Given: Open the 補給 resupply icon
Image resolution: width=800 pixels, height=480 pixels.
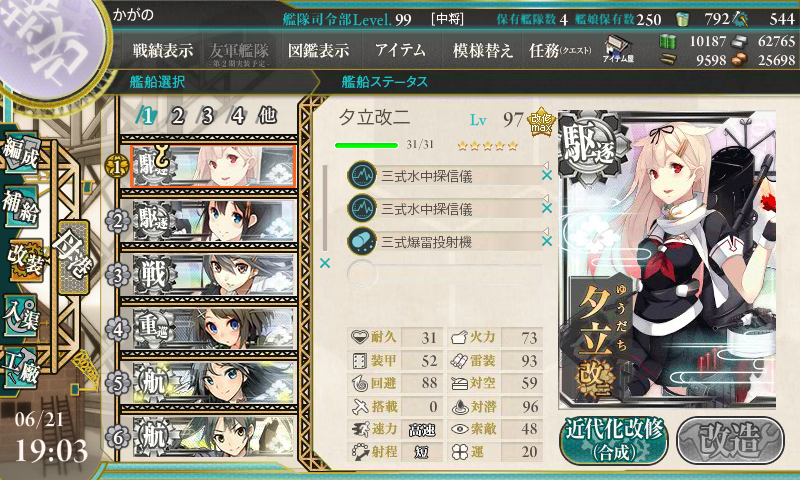Looking at the screenshot, I should pos(20,206).
